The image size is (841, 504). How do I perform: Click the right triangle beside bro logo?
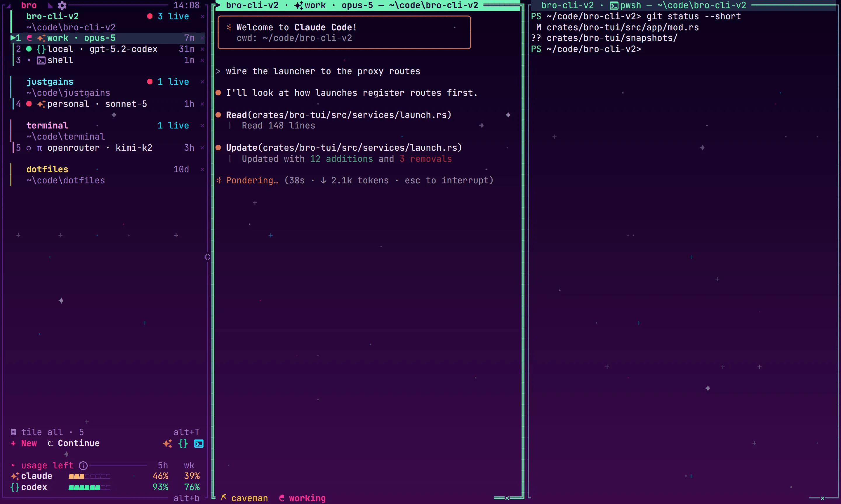click(50, 6)
